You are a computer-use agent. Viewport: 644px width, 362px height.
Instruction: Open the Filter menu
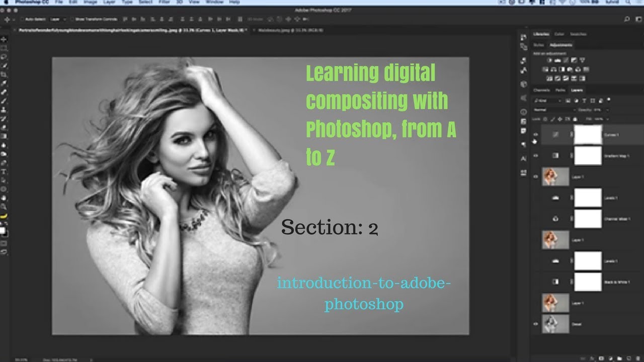click(x=163, y=3)
